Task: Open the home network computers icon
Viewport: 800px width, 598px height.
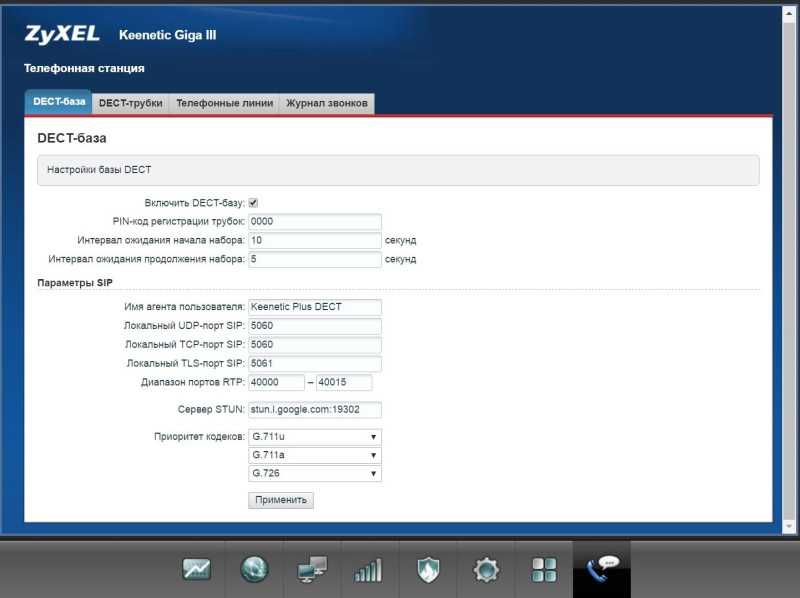Action: pyautogui.click(x=312, y=569)
